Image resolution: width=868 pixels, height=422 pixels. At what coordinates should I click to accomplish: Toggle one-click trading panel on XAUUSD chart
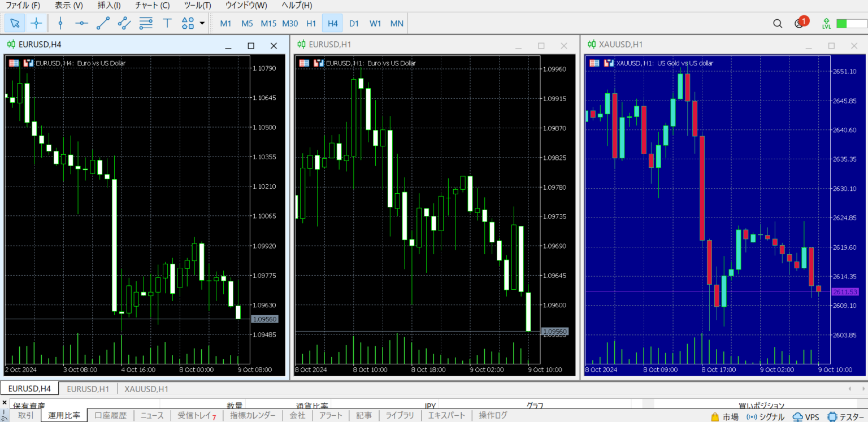tap(594, 63)
